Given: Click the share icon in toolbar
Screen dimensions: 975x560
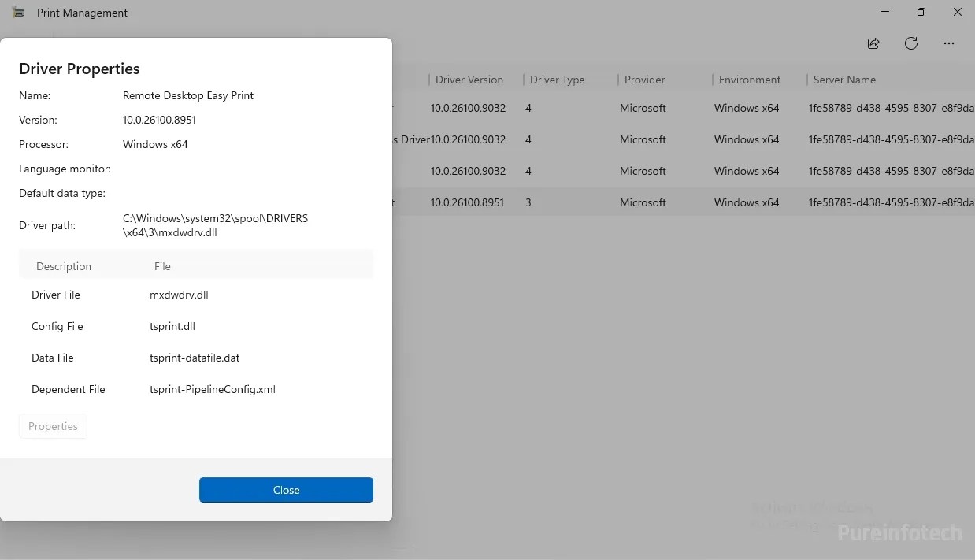Looking at the screenshot, I should coord(873,44).
